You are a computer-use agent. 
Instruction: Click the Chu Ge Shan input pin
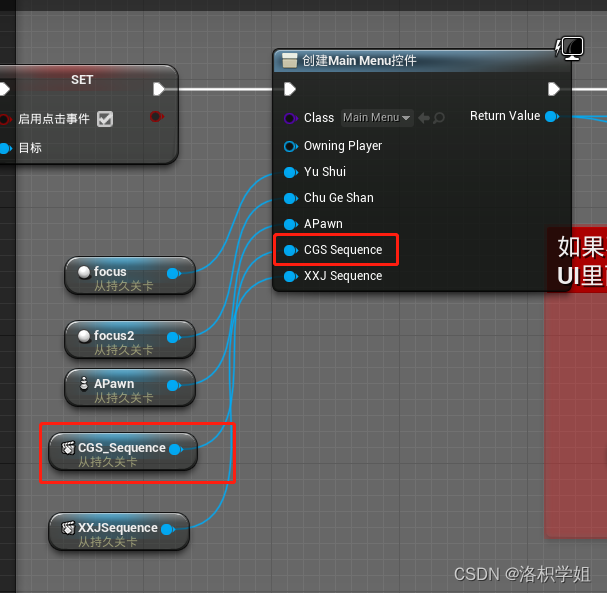coord(291,198)
